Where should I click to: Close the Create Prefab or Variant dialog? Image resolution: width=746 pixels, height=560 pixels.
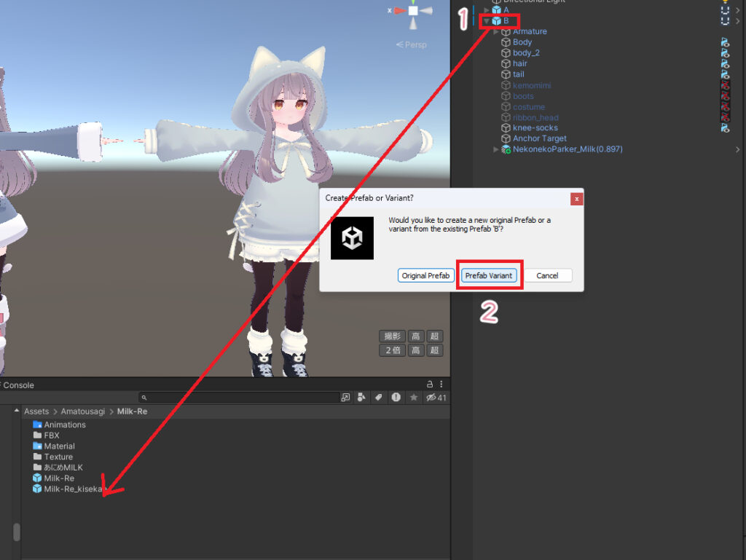coord(577,199)
